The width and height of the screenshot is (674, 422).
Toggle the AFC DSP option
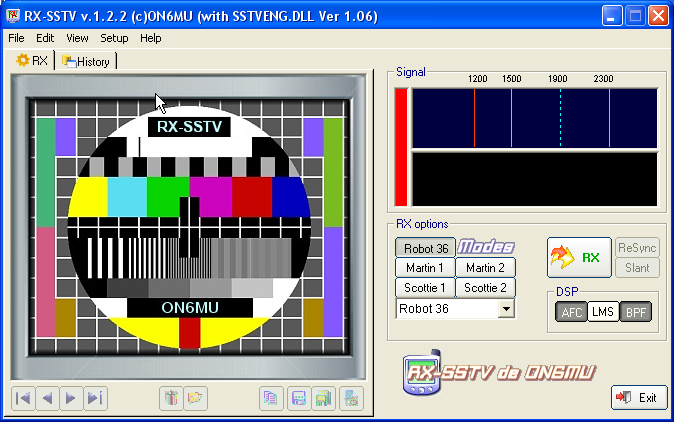(571, 312)
